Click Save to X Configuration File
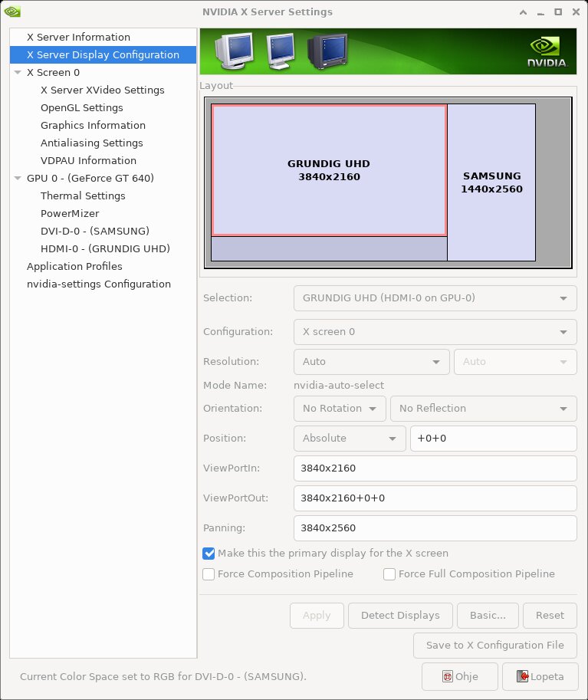The image size is (588, 700). 495,646
